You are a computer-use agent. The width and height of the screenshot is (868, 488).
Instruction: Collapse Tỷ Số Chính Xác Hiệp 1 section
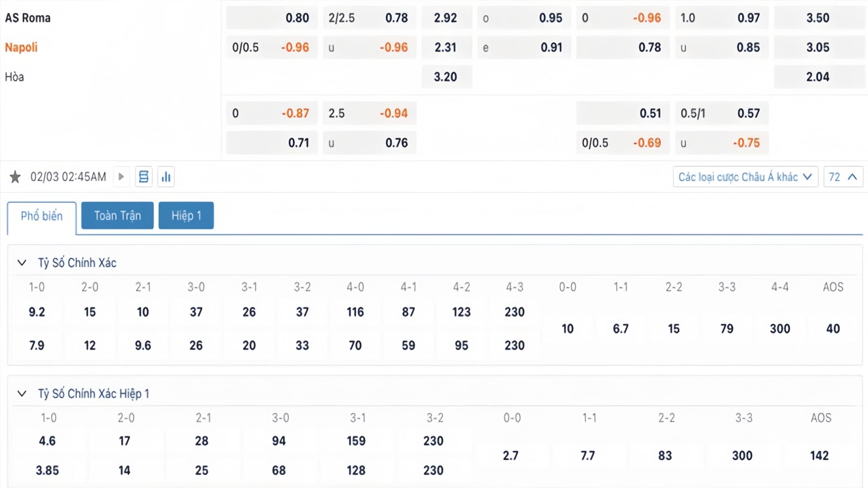[x=22, y=394]
